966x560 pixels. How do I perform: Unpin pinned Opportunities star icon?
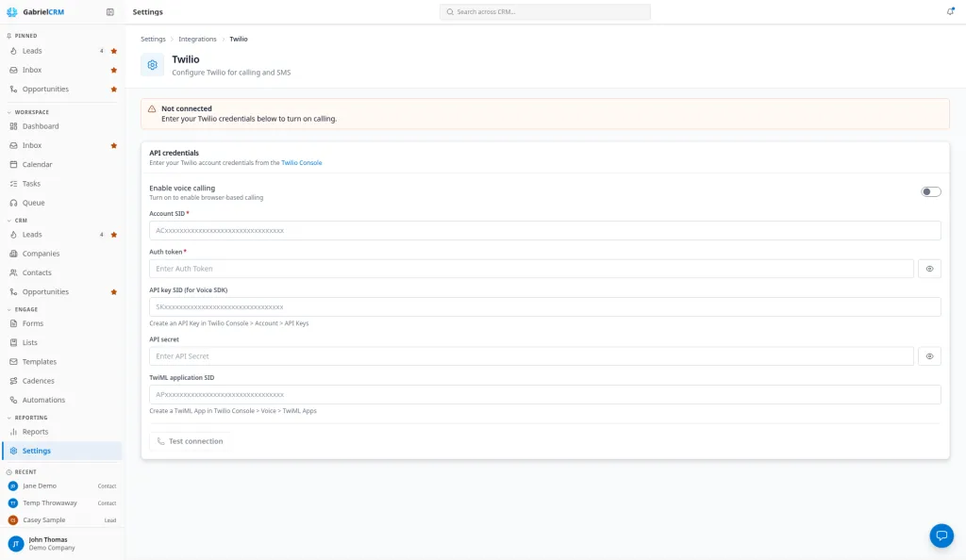click(x=113, y=90)
